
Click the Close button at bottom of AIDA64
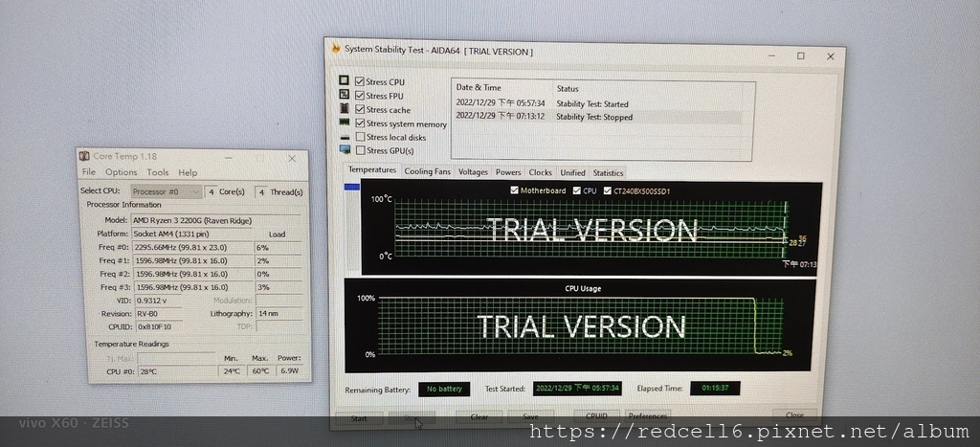click(x=794, y=414)
